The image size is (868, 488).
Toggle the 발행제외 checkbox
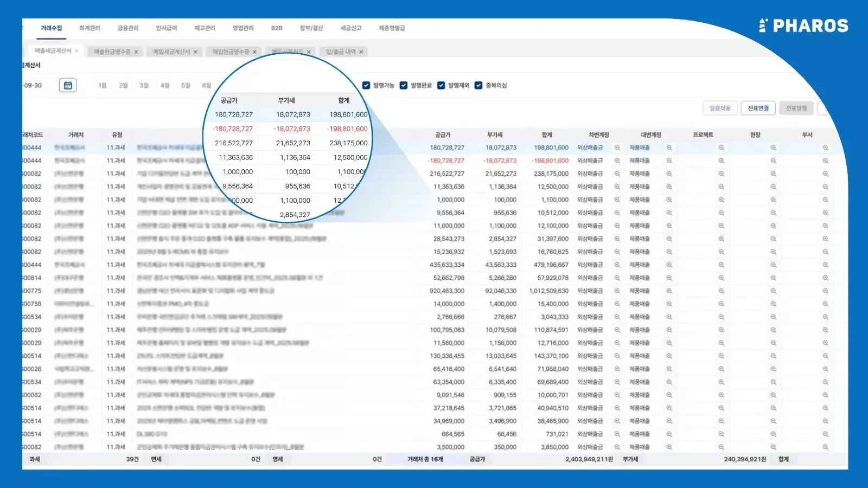click(441, 86)
